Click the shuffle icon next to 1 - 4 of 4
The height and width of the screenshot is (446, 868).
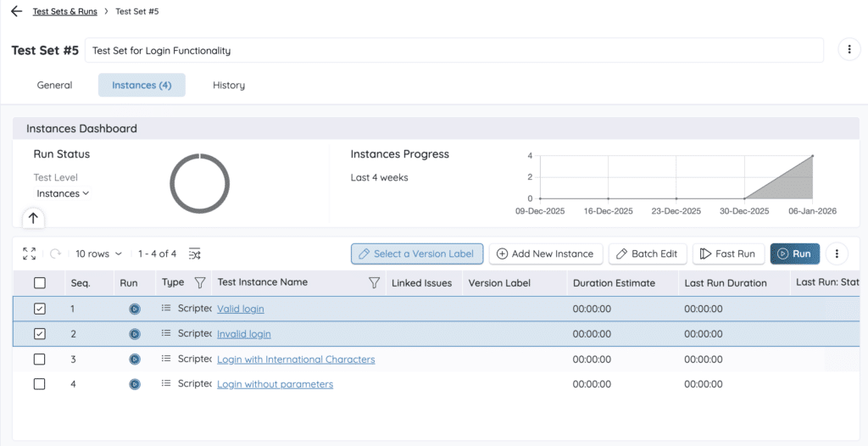tap(194, 254)
